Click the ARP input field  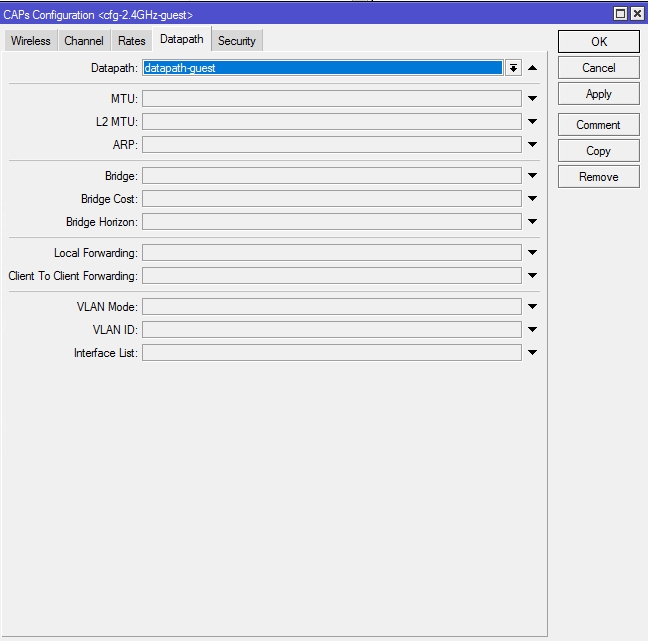(332, 144)
